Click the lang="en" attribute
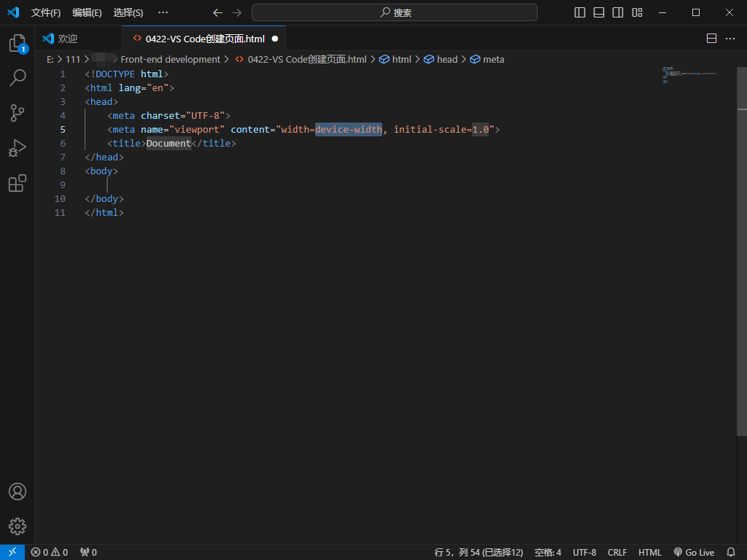The image size is (747, 560). 144,88
